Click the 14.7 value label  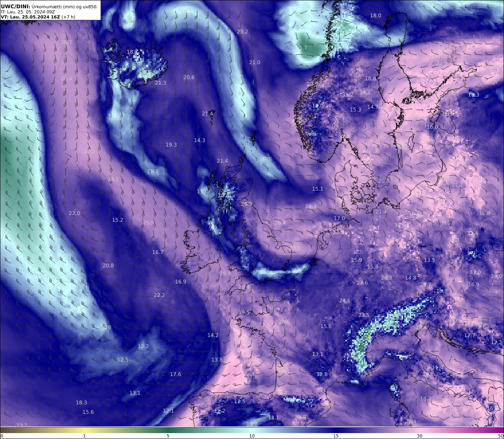click(x=373, y=107)
